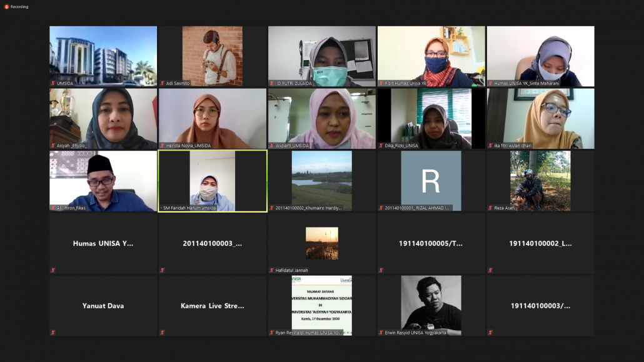This screenshot has width=644, height=362.
Task: Select the gray letter R avatar tile
Action: point(431,181)
